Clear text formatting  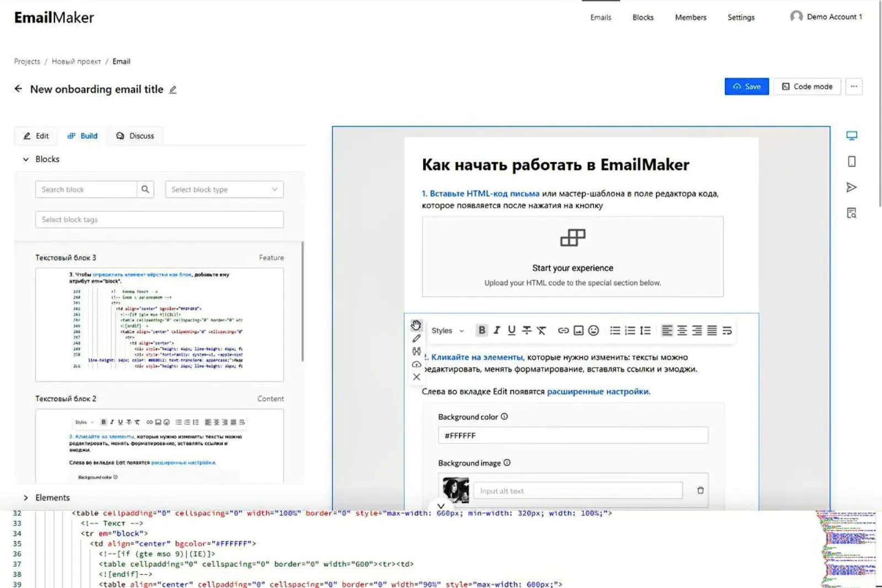click(x=542, y=330)
